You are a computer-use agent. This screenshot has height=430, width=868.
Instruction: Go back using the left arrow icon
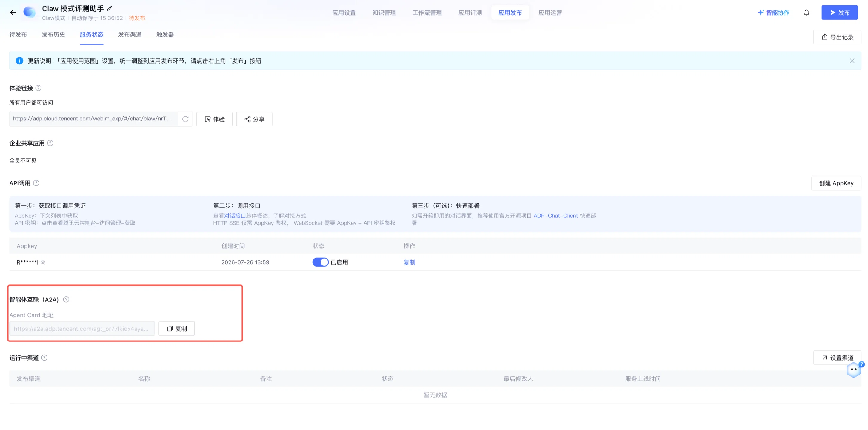tap(13, 13)
